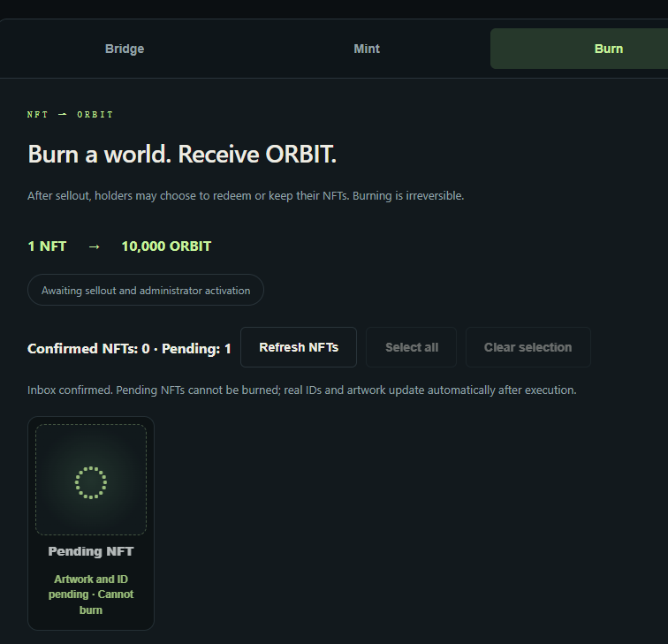The width and height of the screenshot is (668, 644).
Task: Click the 'NFT → ORBIT' section label
Action: [71, 115]
